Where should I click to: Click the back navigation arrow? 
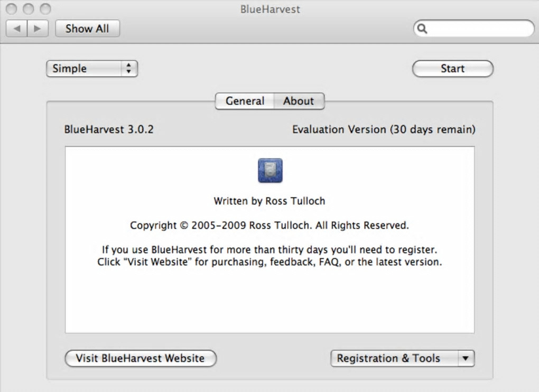pos(16,29)
